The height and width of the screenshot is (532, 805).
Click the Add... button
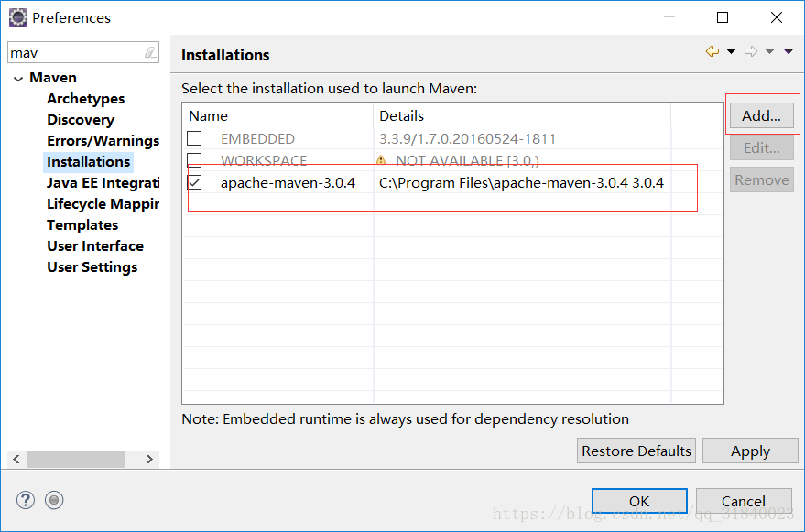click(x=762, y=115)
